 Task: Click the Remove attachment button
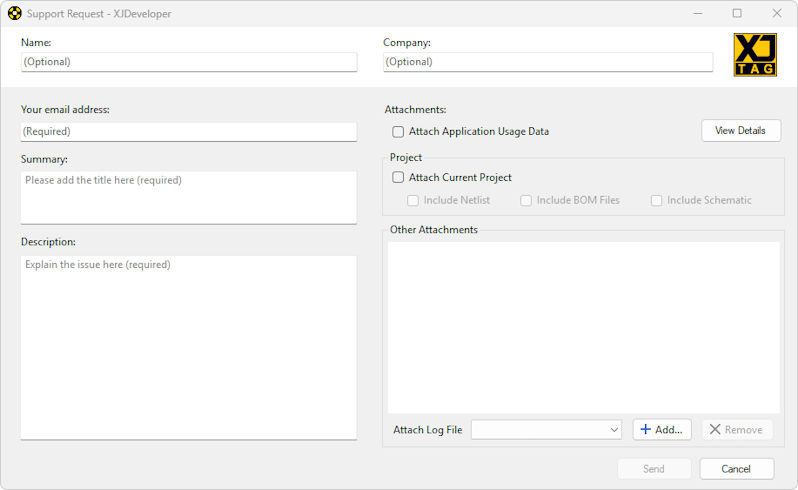coord(737,430)
